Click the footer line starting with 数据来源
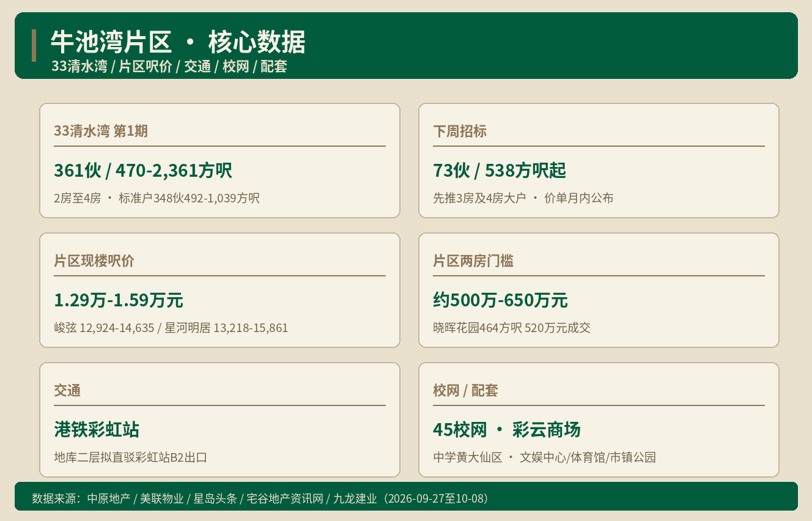Screen dimensions: 812x521 pos(262,498)
